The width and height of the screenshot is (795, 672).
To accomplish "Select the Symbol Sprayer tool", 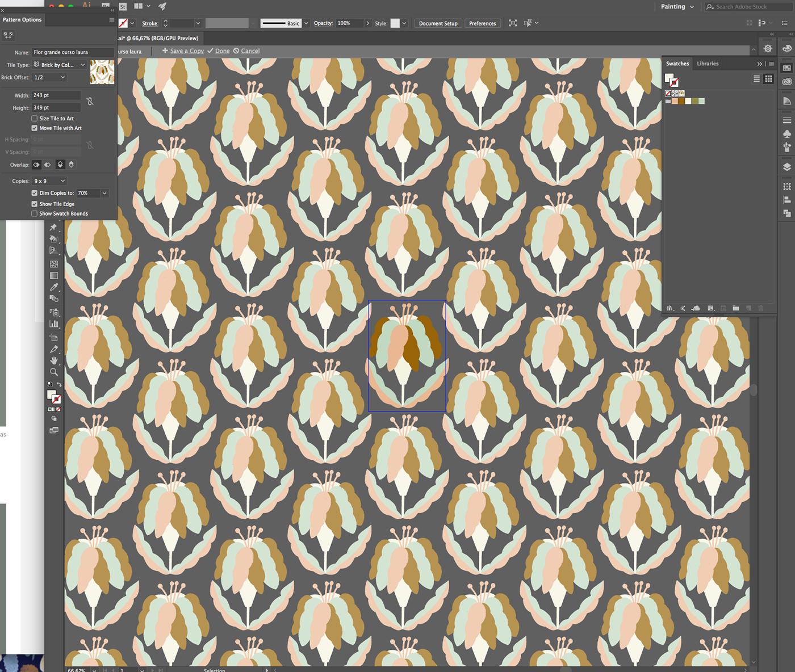I will (x=54, y=312).
